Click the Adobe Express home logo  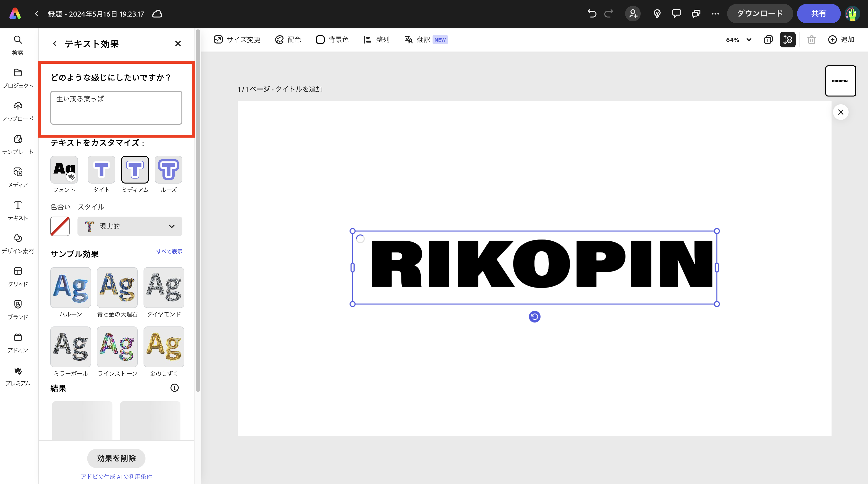(x=15, y=14)
